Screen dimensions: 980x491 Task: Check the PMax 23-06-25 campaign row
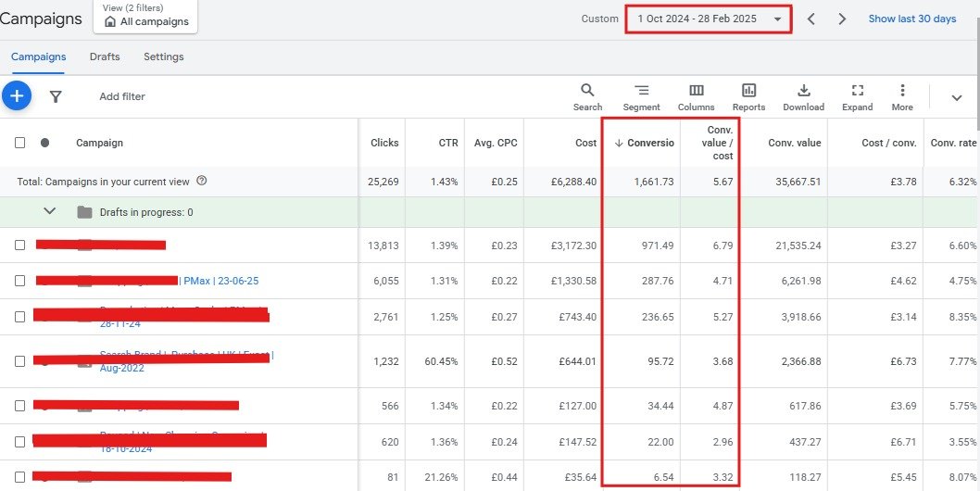[19, 281]
